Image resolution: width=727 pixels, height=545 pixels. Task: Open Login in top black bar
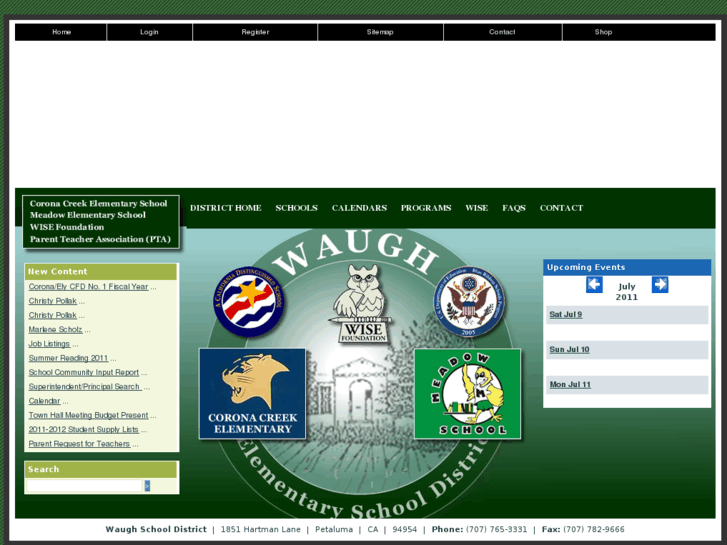149,32
